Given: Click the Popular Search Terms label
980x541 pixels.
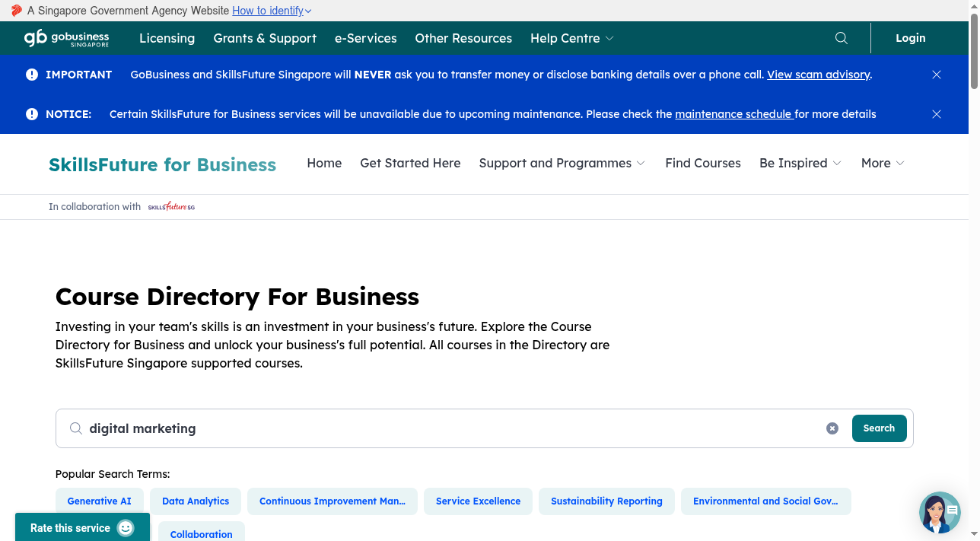Looking at the screenshot, I should click(113, 474).
